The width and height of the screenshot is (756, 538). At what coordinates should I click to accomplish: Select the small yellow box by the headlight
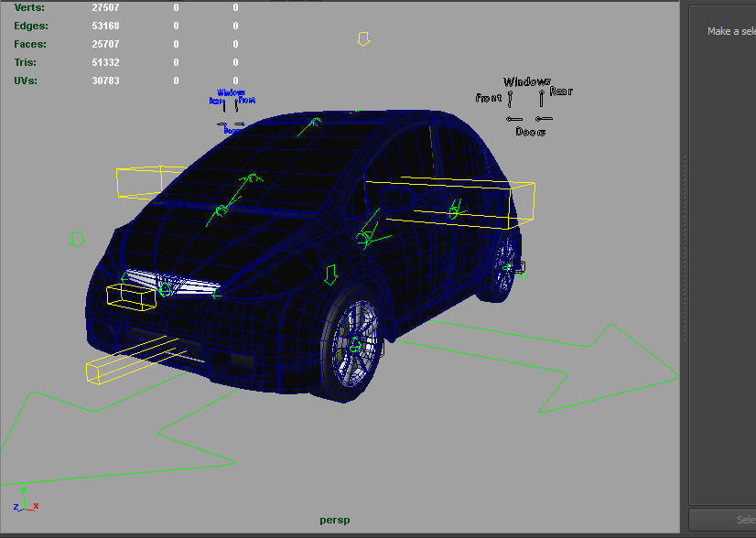132,297
